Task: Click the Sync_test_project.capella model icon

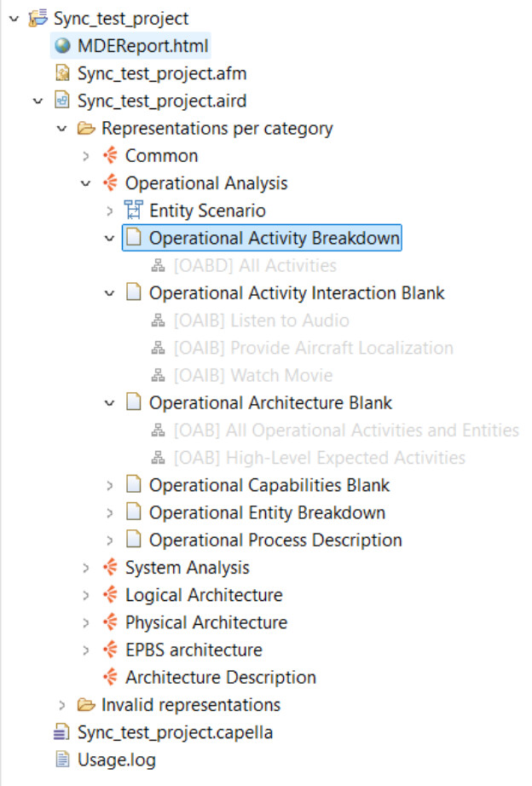Action: [x=61, y=732]
